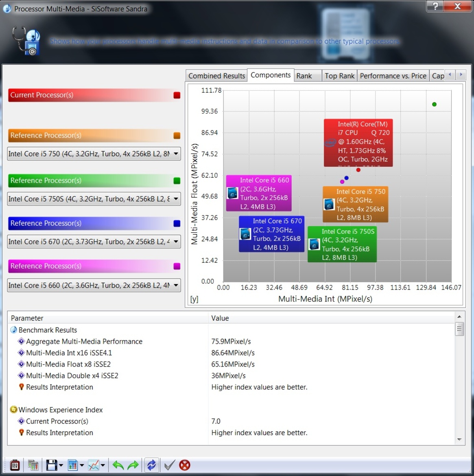Click the Windows Experience Index heading icon
Viewport: 474px width, 476px height.
[x=14, y=410]
